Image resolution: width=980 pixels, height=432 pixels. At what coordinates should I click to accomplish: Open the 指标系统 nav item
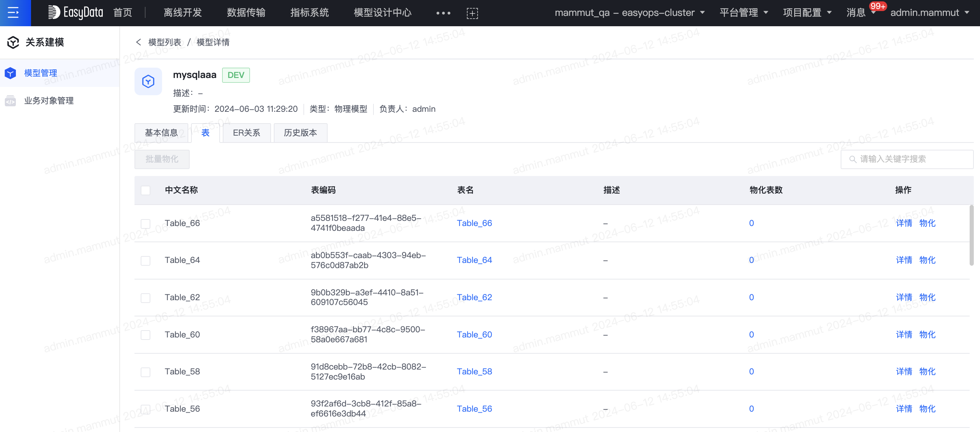[x=309, y=12]
